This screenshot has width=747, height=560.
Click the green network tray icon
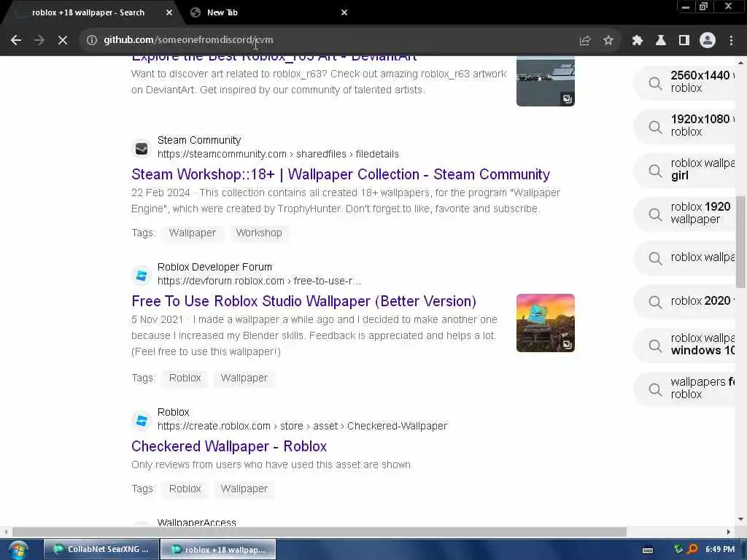678,549
